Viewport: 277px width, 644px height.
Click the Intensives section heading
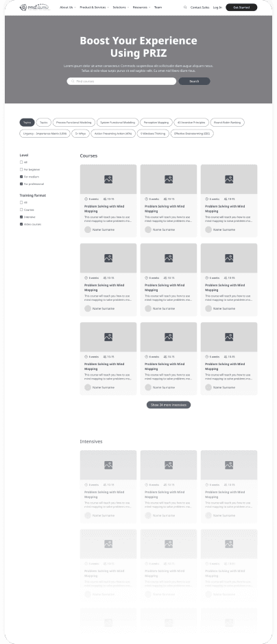[x=91, y=441]
